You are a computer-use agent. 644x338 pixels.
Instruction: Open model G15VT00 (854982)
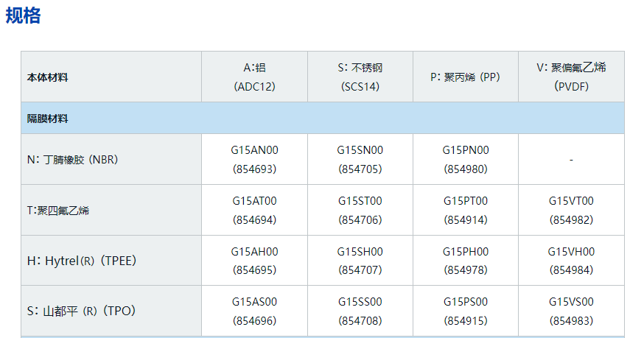point(570,210)
